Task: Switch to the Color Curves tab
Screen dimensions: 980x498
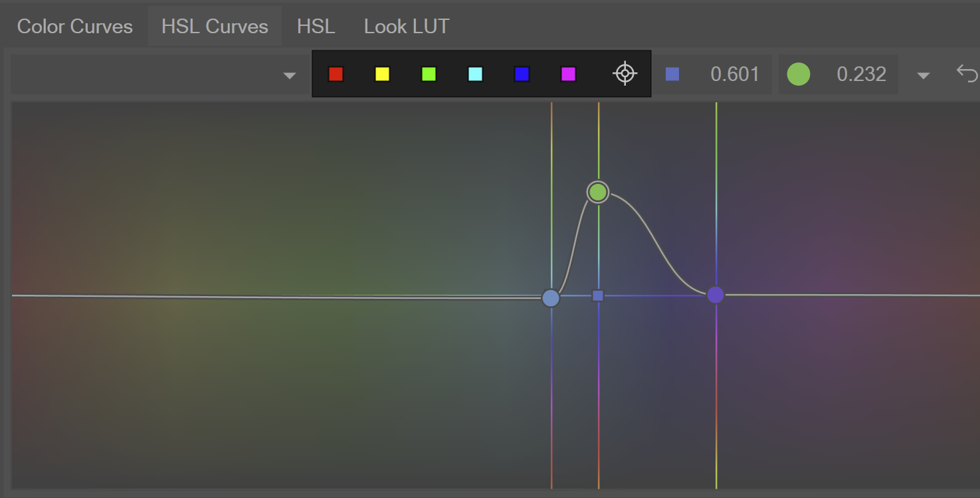Action: pyautogui.click(x=74, y=27)
